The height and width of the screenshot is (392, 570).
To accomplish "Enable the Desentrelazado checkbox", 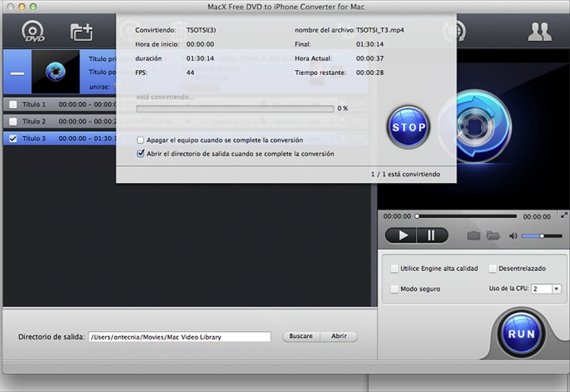I will tap(493, 269).
